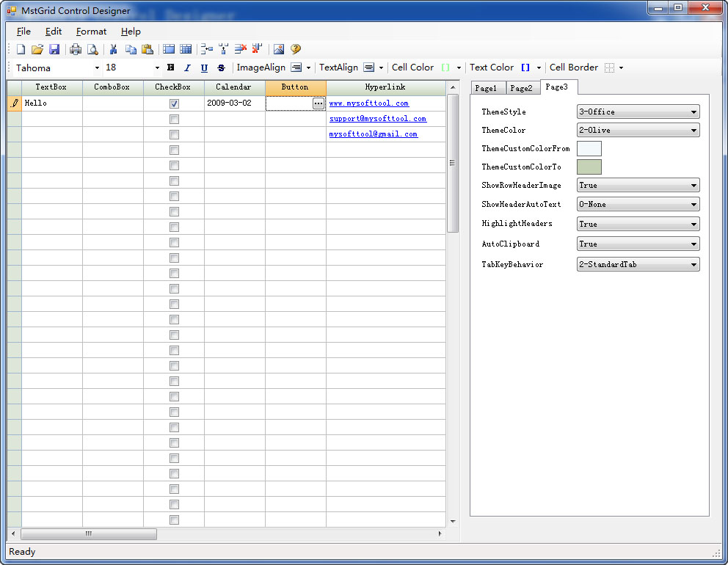Image resolution: width=728 pixels, height=565 pixels.
Task: Click the Paste clipboard icon
Action: click(148, 49)
